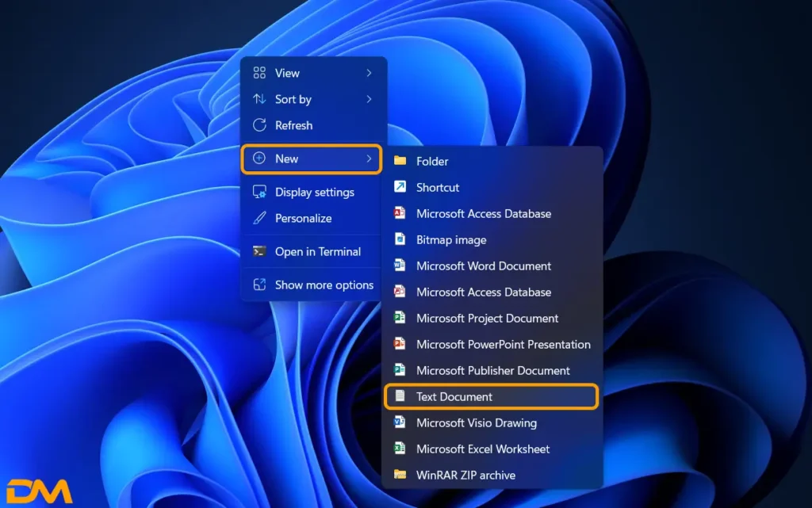The width and height of the screenshot is (812, 508).
Task: Click the circular Refresh arrow icon
Action: point(259,125)
